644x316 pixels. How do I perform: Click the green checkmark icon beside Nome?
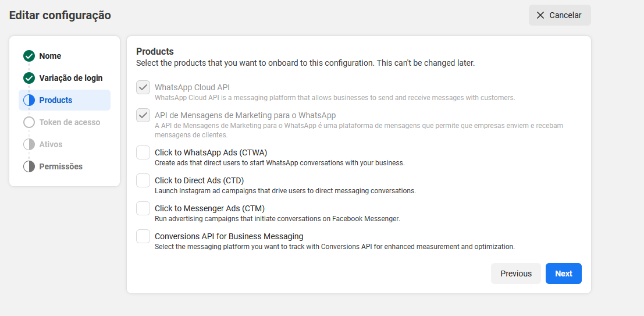29,56
